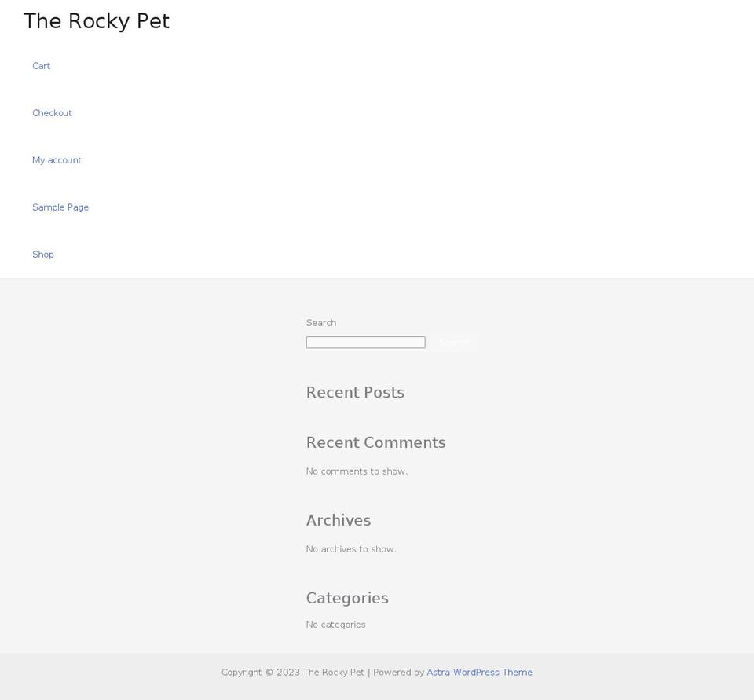Open the Cart page
This screenshot has height=700, width=754.
click(x=41, y=66)
